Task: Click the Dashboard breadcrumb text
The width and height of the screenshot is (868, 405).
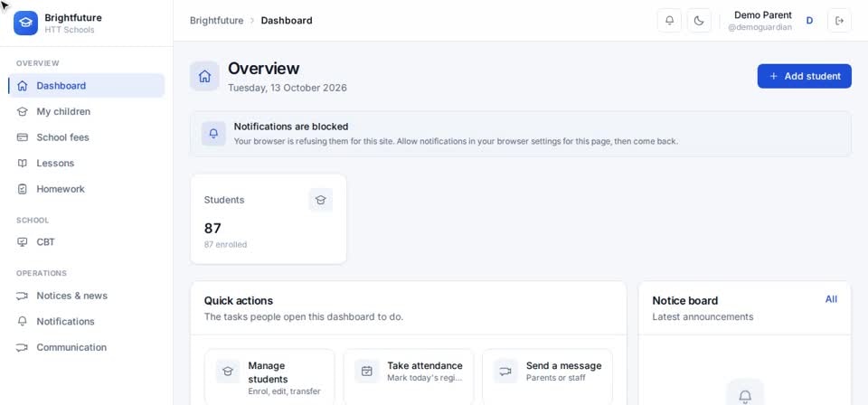Action: tap(287, 21)
